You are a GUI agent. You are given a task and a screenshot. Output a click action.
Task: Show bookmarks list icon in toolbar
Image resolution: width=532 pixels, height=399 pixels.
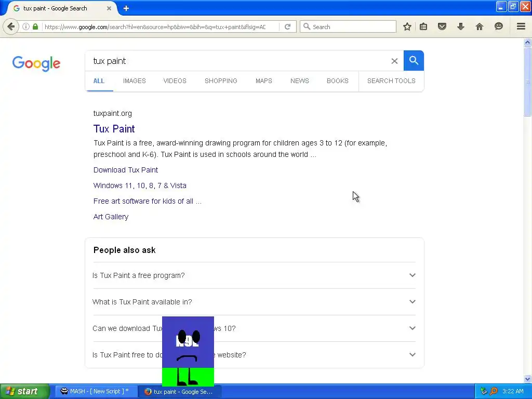click(x=423, y=26)
